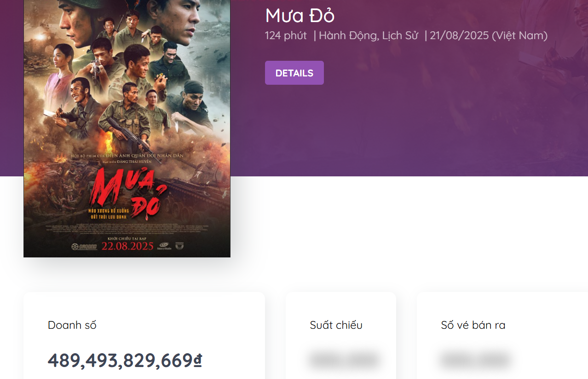Click the Mưa Đỏ page title heading
This screenshot has width=588, height=379.
300,16
